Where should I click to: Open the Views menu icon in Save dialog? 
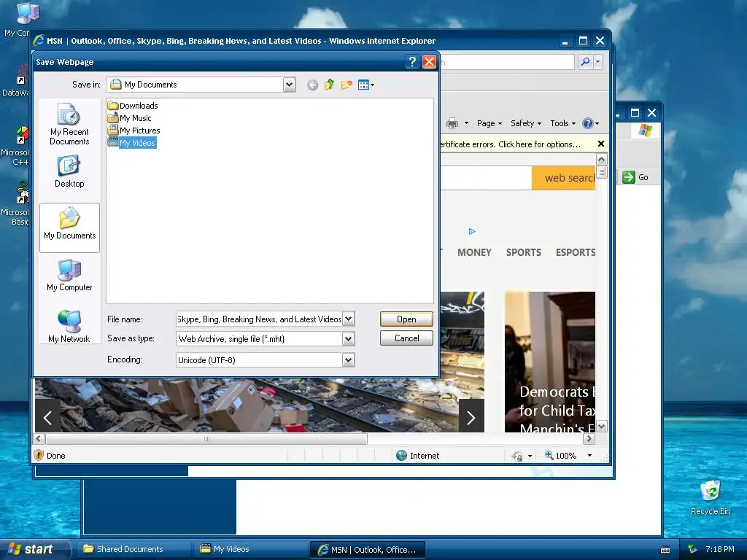click(366, 85)
